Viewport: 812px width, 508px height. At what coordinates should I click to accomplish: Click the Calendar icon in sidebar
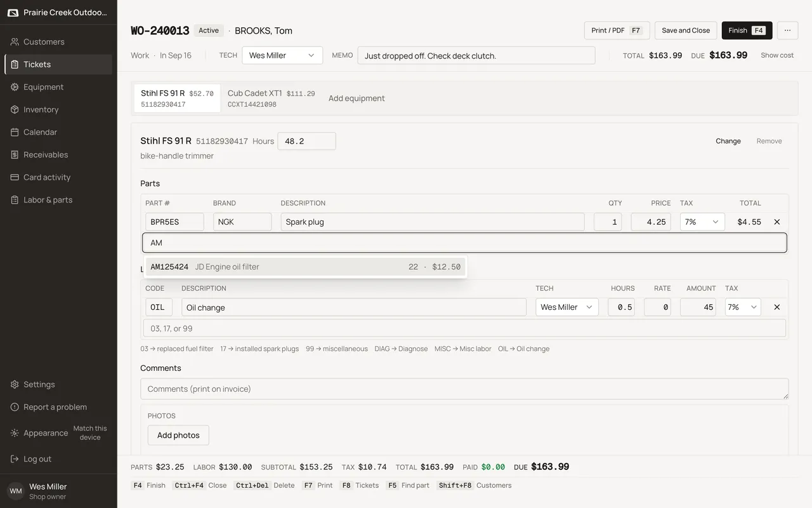click(x=15, y=132)
